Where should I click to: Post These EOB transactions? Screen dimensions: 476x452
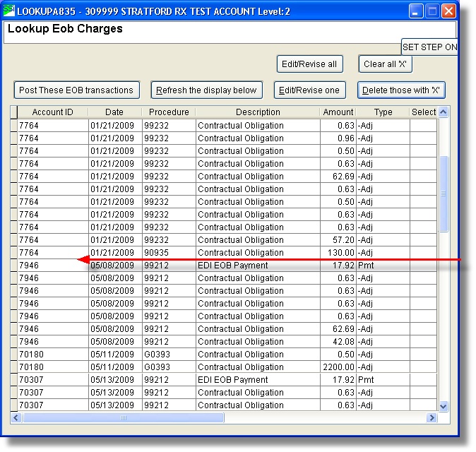[x=77, y=90]
